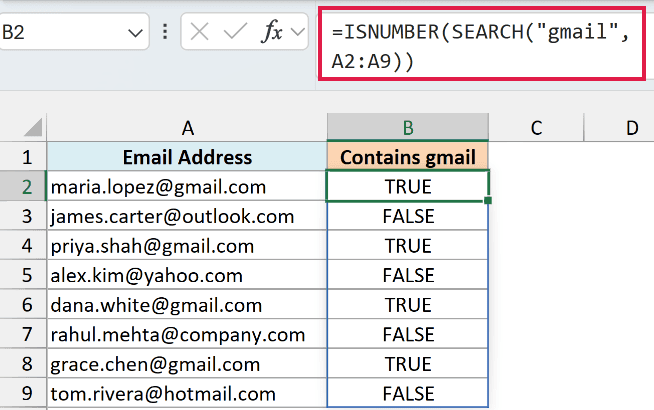
Task: Click the formula bar input field
Action: click(x=481, y=43)
